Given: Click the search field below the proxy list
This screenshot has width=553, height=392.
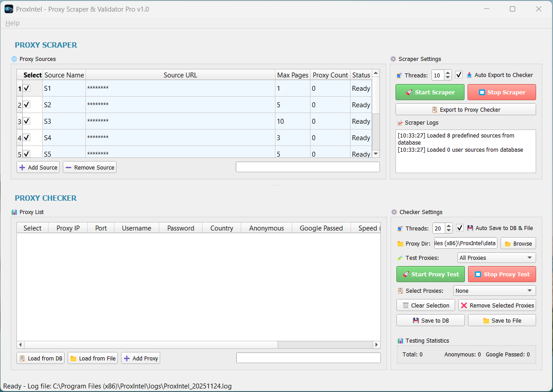Looking at the screenshot, I should point(308,357).
